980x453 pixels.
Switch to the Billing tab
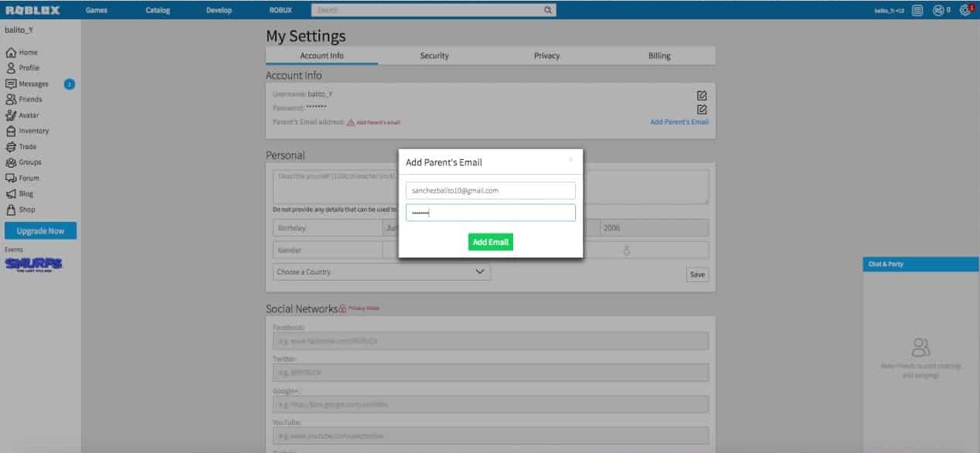(x=659, y=56)
